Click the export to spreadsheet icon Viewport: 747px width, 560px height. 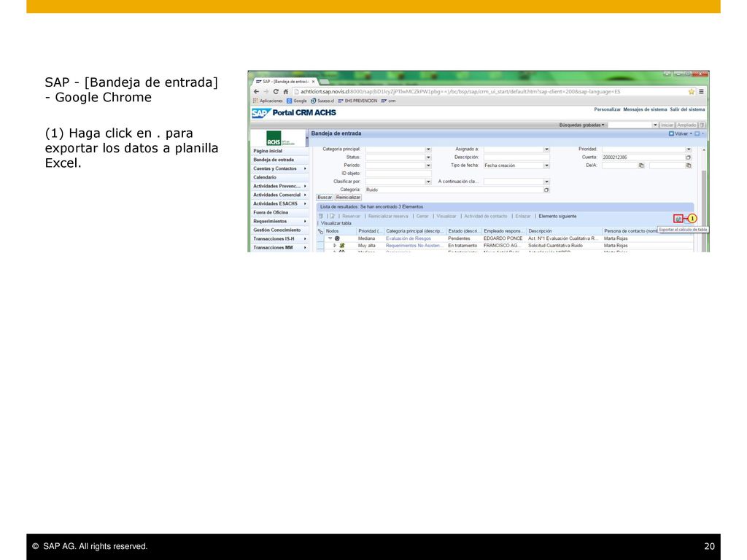tap(678, 219)
